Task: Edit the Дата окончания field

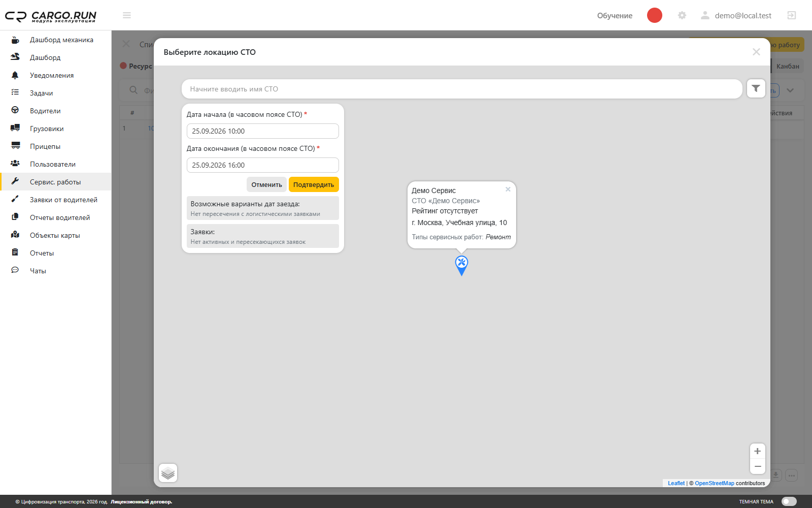Action: (262, 165)
